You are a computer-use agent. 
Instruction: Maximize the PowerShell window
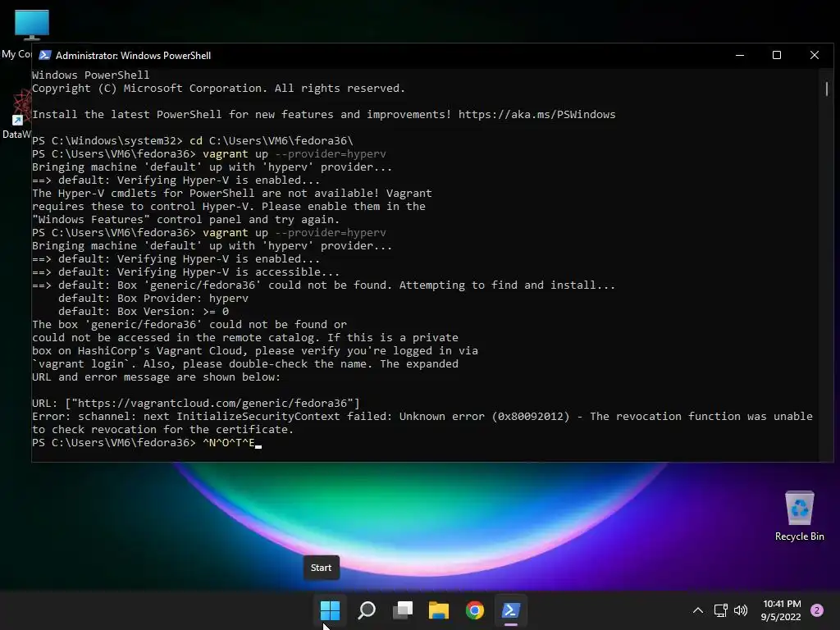[x=777, y=55]
